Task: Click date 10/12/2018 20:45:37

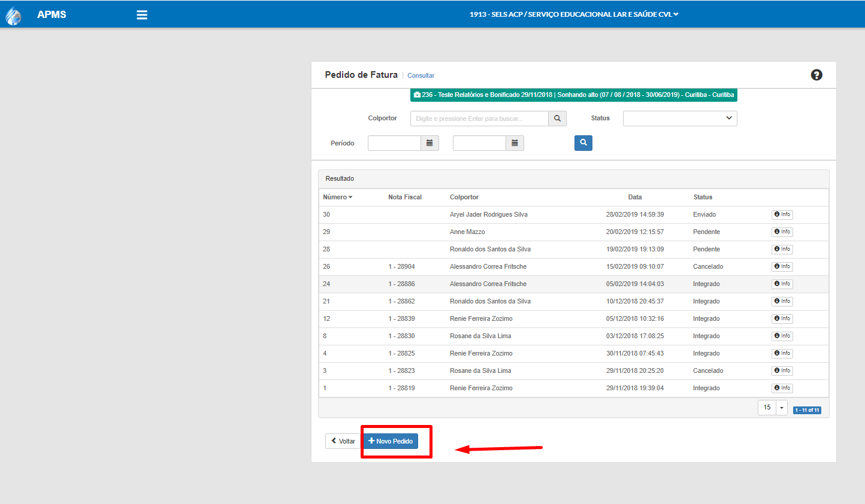Action: [x=635, y=301]
